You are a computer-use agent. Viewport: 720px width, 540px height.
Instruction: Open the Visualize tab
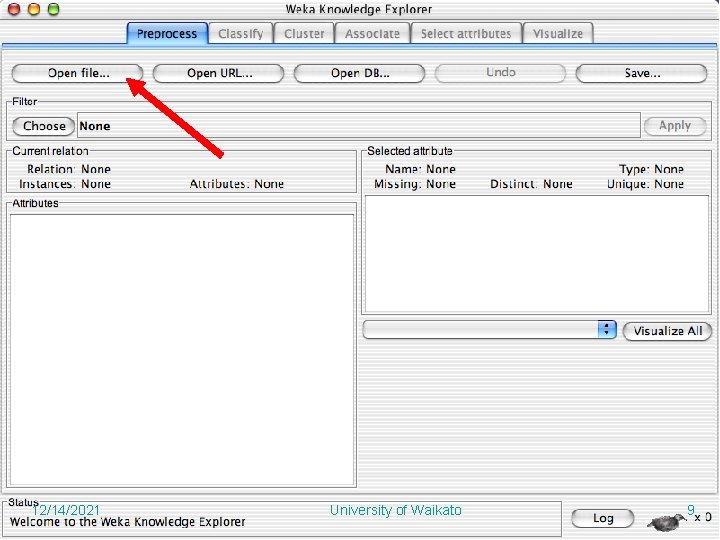(558, 34)
